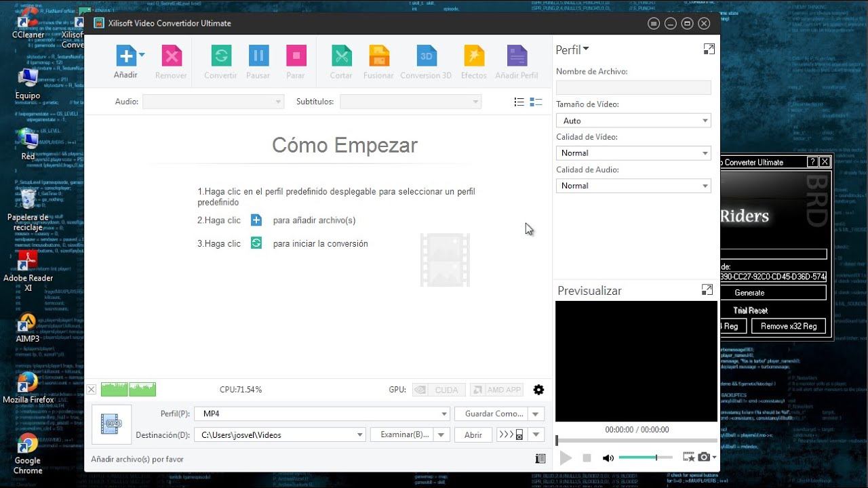Open the AIMP3 desktop icon
The width and height of the screenshot is (868, 488).
pyautogui.click(x=28, y=327)
